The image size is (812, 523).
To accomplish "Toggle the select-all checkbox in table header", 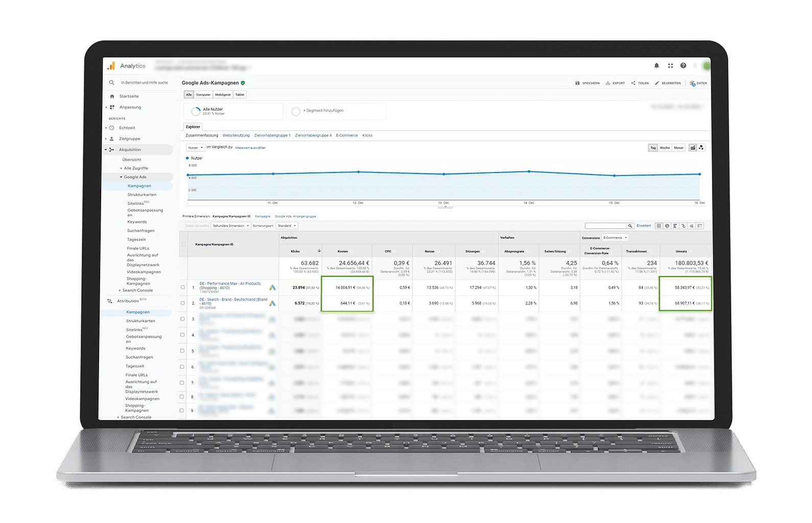I will pyautogui.click(x=184, y=244).
